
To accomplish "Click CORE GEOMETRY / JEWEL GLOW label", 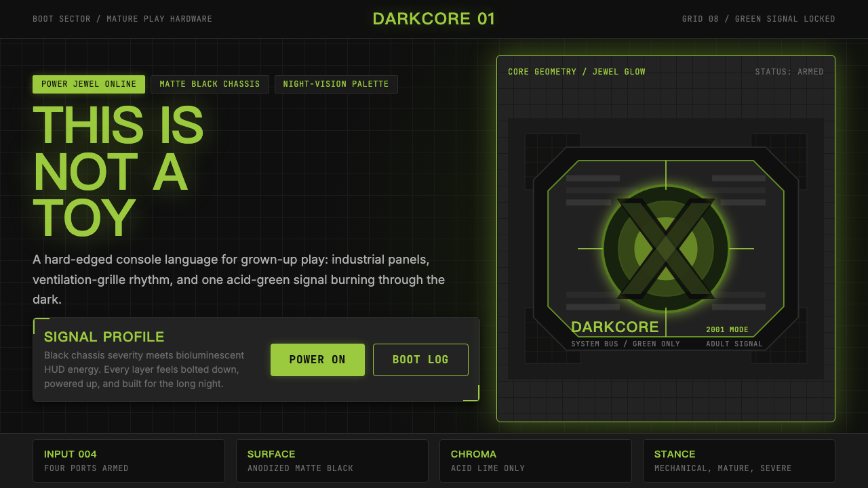I will (576, 72).
